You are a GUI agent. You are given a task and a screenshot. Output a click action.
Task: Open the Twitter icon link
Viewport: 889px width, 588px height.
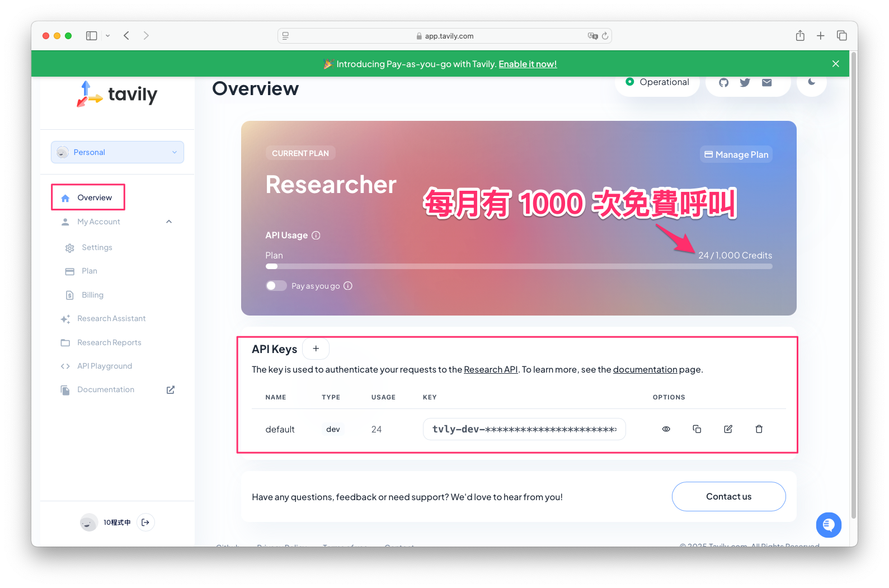pos(745,83)
